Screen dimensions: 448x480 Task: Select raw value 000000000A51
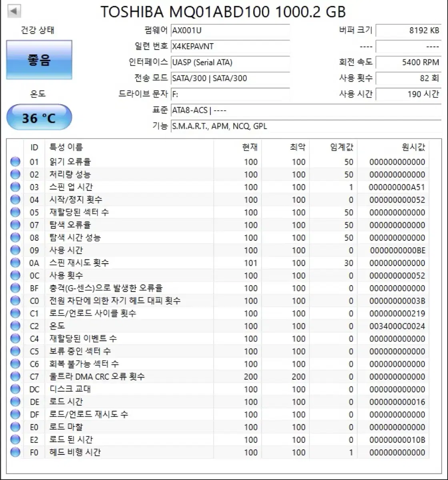tap(397, 187)
